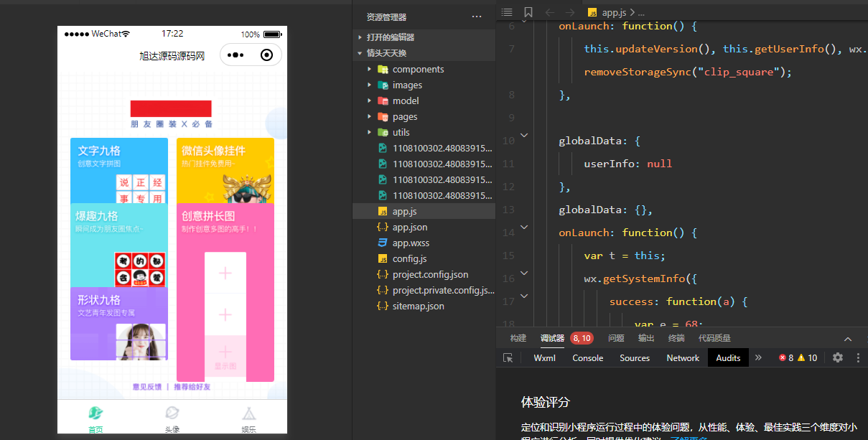
Task: Switch to the 输出 panel tab
Action: 646,338
